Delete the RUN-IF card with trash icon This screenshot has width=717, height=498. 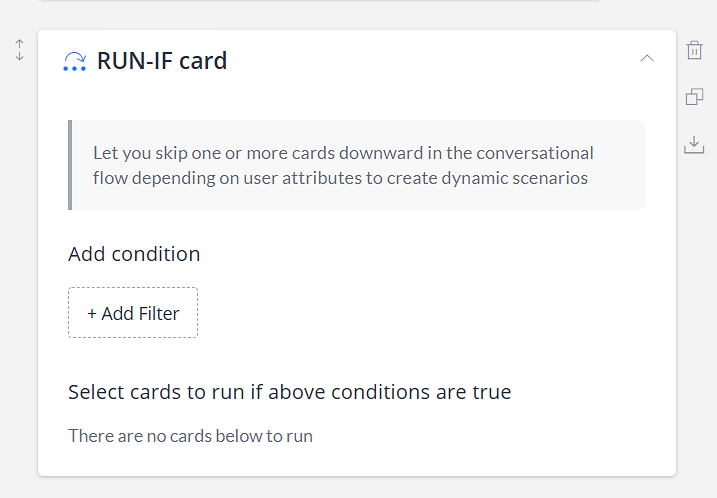(694, 50)
